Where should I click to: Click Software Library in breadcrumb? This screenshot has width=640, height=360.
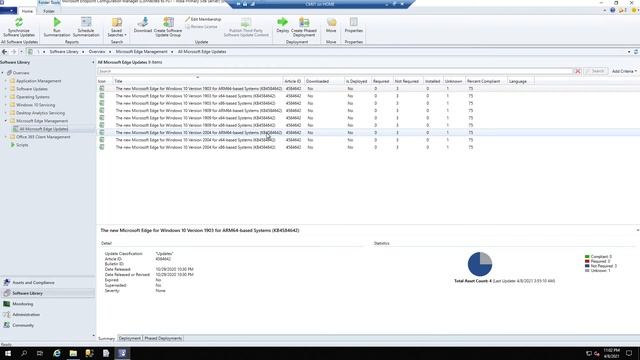64,52
